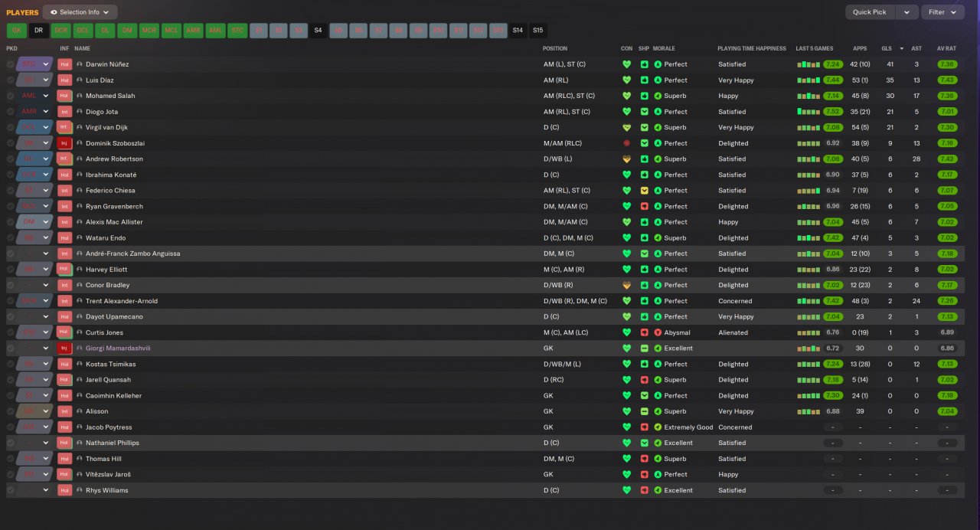Select the DM position slot
The width and height of the screenshot is (980, 530).
point(127,31)
